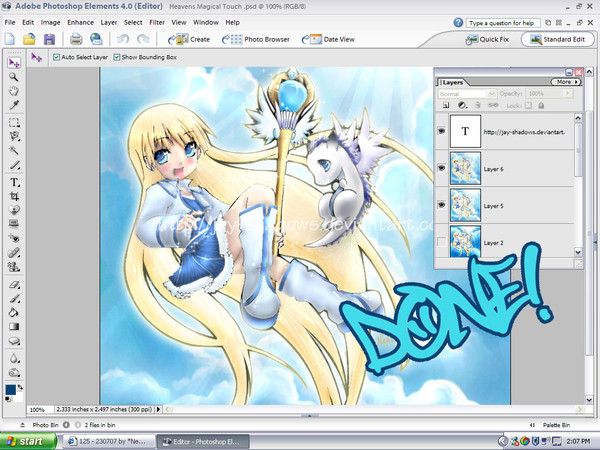
Task: Click the Print icon
Action: click(x=76, y=39)
